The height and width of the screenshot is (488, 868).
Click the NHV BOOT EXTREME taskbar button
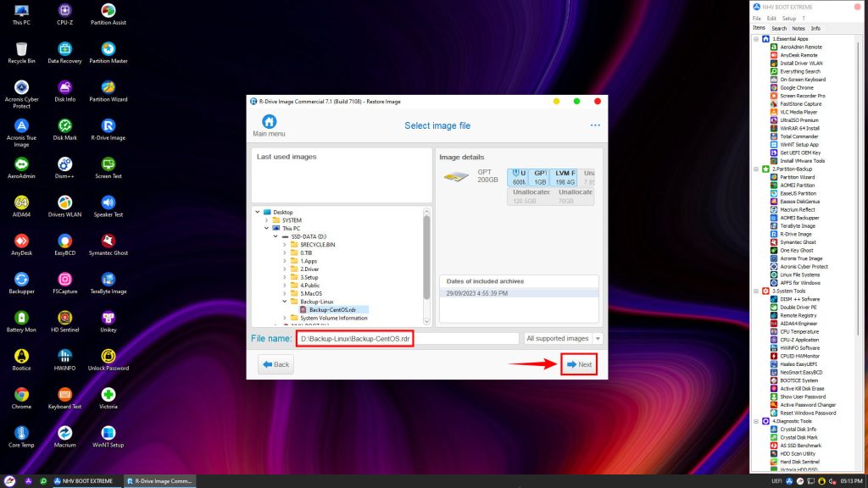point(83,481)
